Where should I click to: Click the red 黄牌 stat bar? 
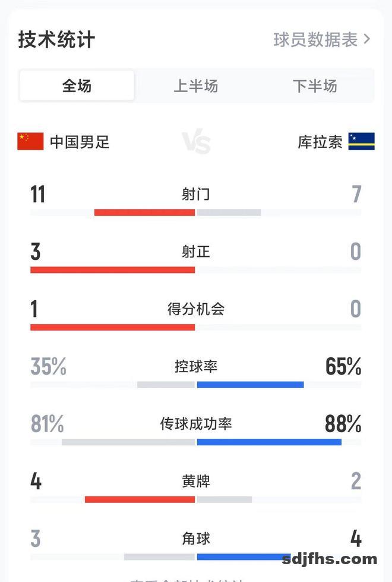140,499
